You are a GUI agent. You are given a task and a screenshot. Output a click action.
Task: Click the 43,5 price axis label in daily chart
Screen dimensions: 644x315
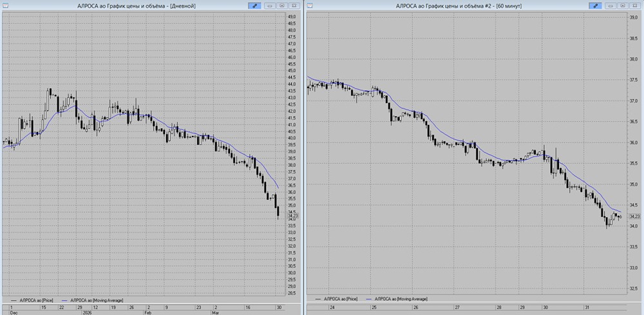(292, 91)
